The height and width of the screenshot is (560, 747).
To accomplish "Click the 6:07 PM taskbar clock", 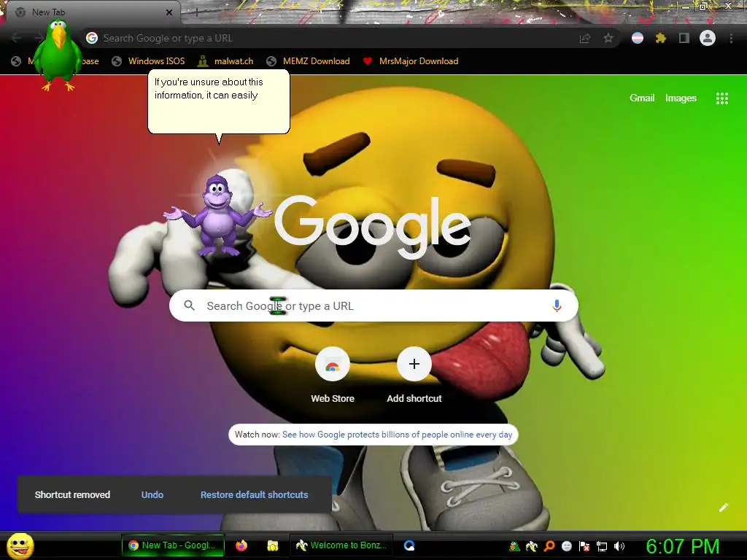I will (x=683, y=546).
